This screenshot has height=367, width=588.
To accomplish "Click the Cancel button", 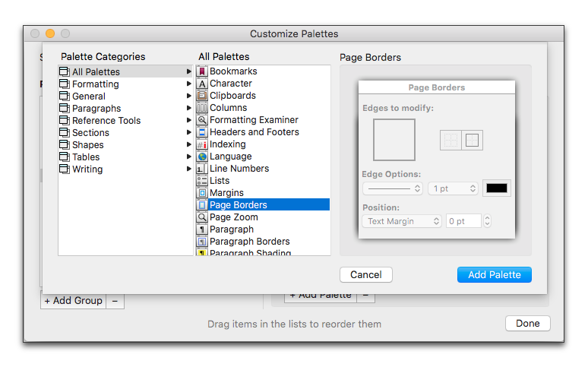I will [366, 275].
